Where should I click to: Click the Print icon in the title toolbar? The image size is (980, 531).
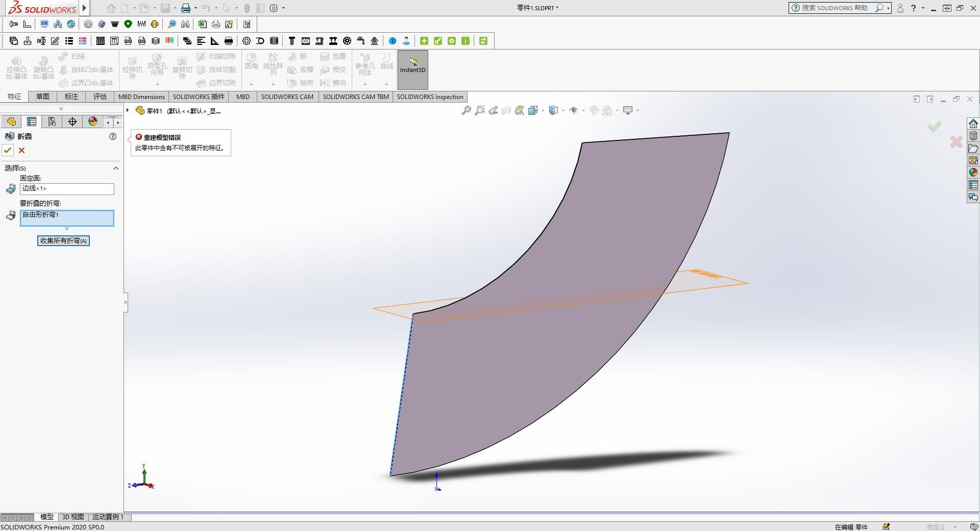(x=186, y=8)
